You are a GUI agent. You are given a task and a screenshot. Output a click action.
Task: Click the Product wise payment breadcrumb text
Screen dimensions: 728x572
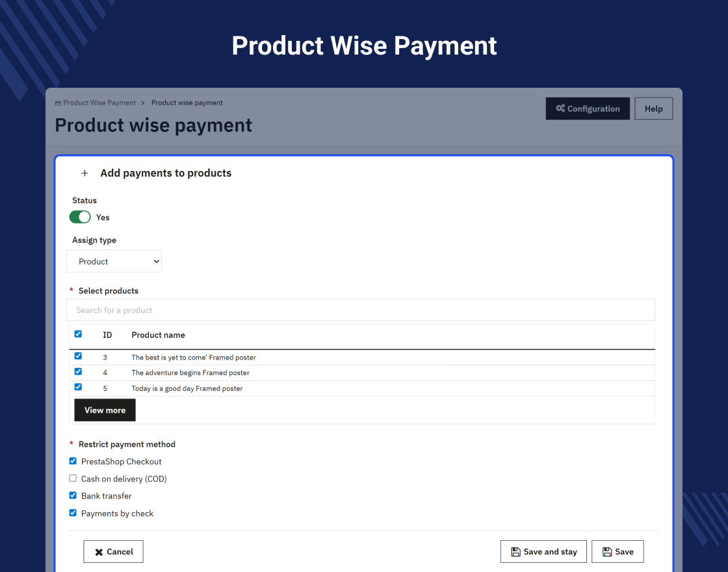pyautogui.click(x=187, y=103)
